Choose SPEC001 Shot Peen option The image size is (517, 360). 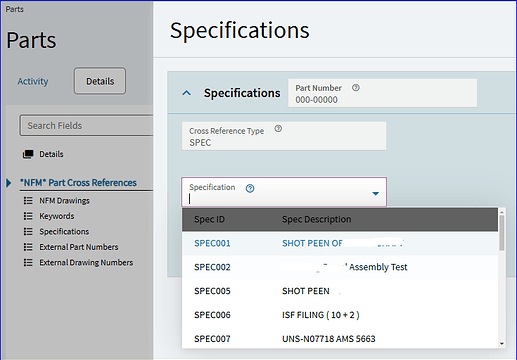coord(340,243)
